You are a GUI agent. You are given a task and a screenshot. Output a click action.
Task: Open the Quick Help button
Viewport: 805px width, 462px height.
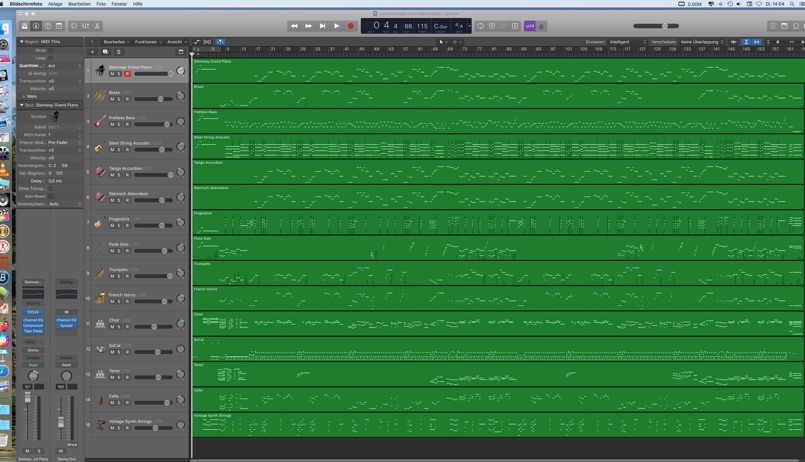(47, 26)
